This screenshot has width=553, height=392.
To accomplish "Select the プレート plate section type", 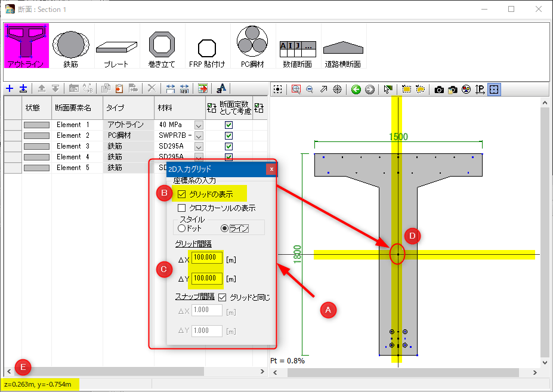I will tap(116, 45).
